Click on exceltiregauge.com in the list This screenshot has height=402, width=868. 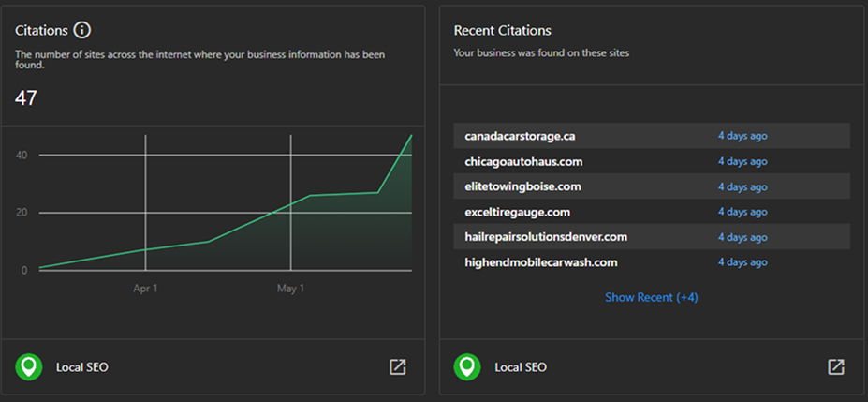pos(517,212)
